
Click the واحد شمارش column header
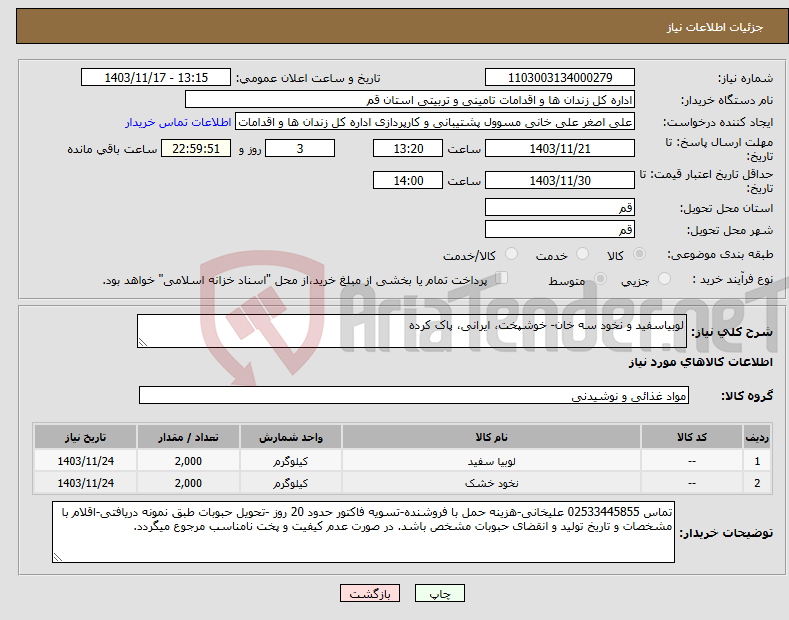click(291, 437)
